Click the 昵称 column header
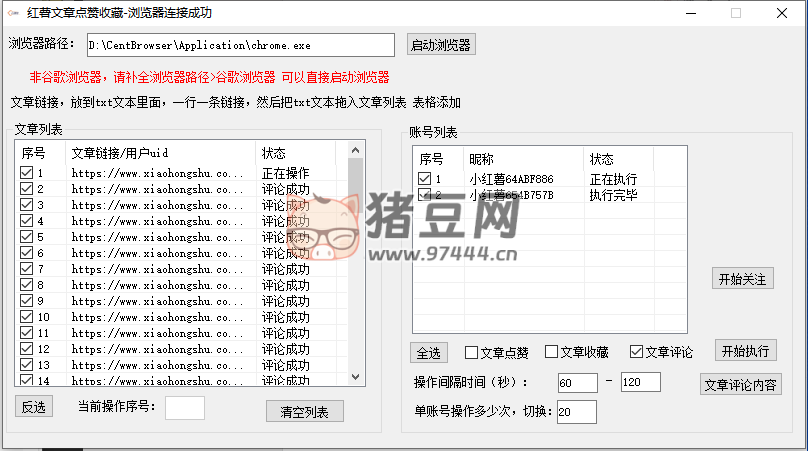Image resolution: width=808 pixels, height=451 pixels. [x=524, y=159]
